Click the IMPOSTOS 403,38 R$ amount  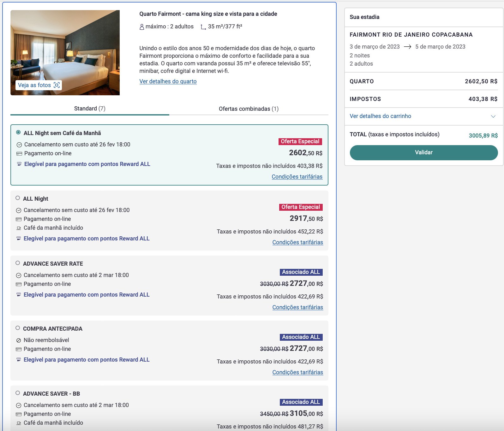[483, 99]
